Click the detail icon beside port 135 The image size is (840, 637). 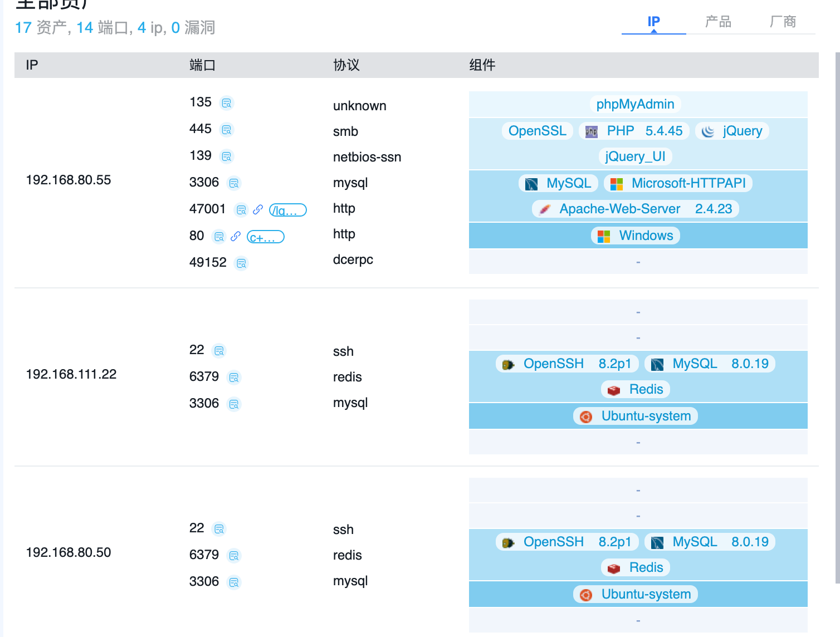(226, 103)
